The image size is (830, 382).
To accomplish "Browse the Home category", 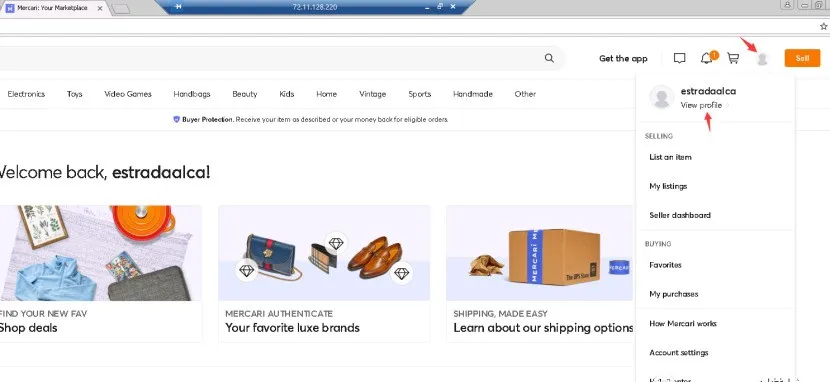I will point(327,94).
